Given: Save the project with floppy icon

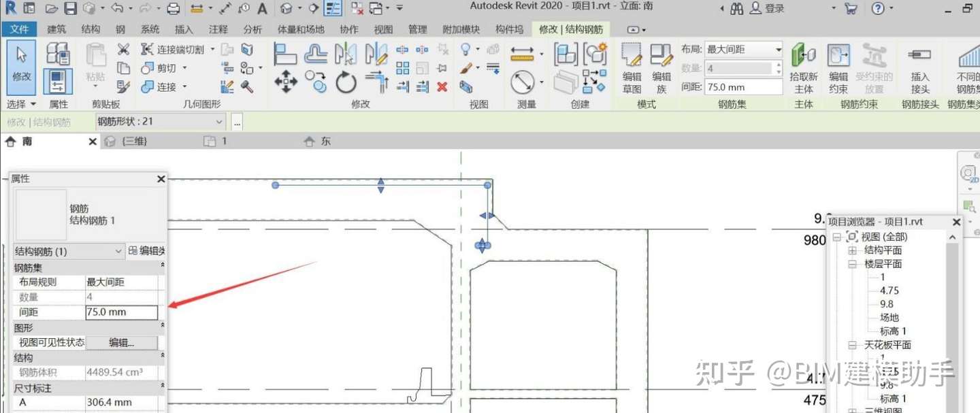Looking at the screenshot, I should pyautogui.click(x=70, y=9).
